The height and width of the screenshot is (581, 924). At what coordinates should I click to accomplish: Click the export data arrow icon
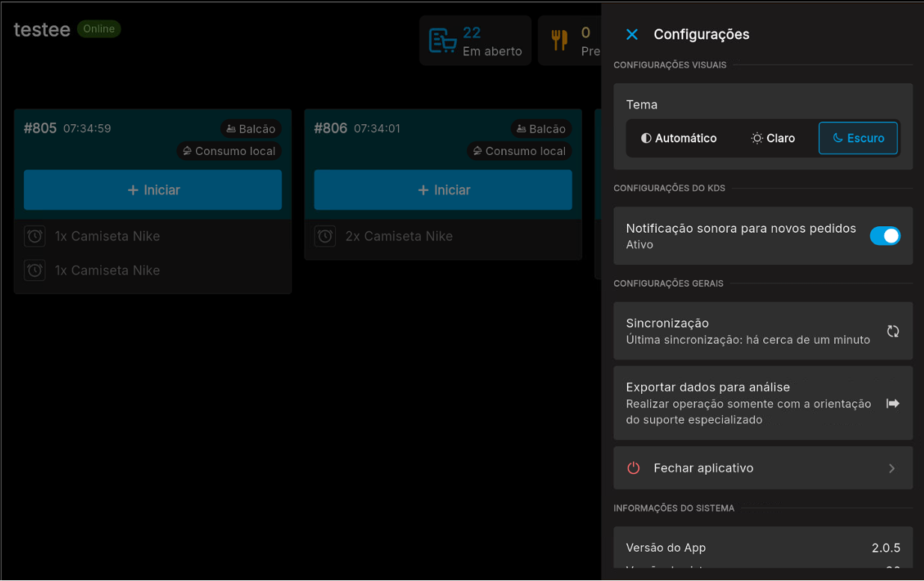click(893, 404)
